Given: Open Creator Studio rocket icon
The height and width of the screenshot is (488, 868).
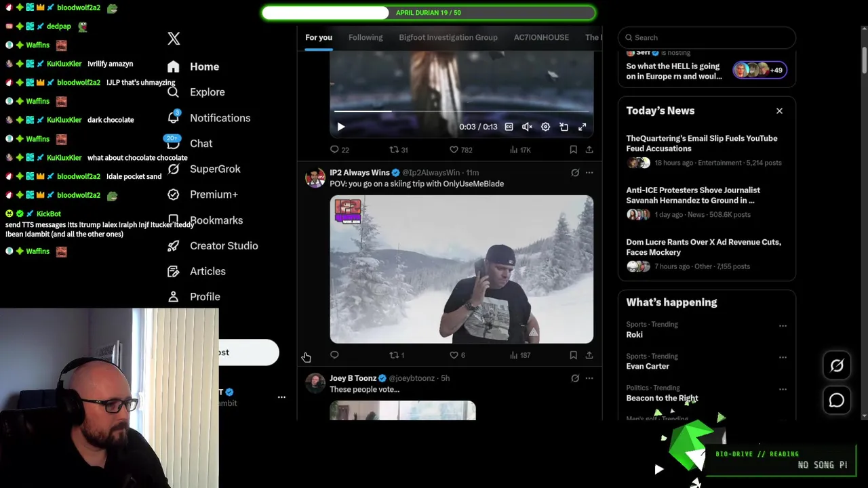Looking at the screenshot, I should tap(174, 246).
